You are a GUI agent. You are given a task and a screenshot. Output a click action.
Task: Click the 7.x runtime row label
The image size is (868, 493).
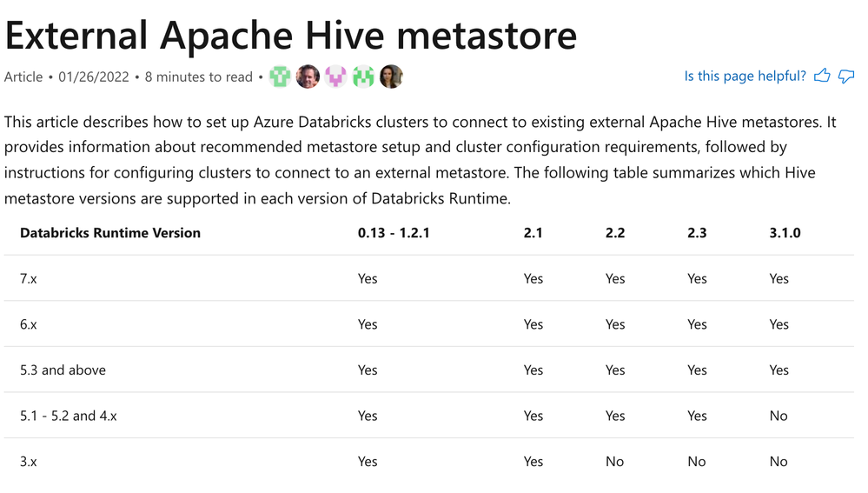29,279
